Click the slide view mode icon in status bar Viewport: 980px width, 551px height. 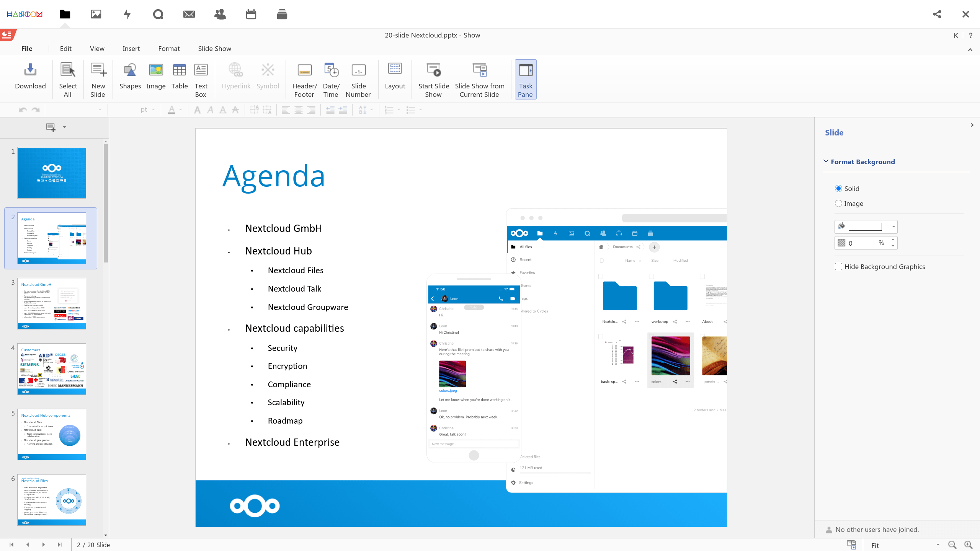coord(851,545)
